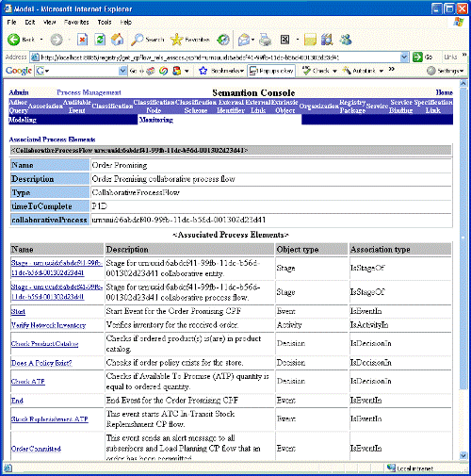Open the AutoLink dropdown arrow
The height and width of the screenshot is (476, 471).
pyautogui.click(x=382, y=71)
